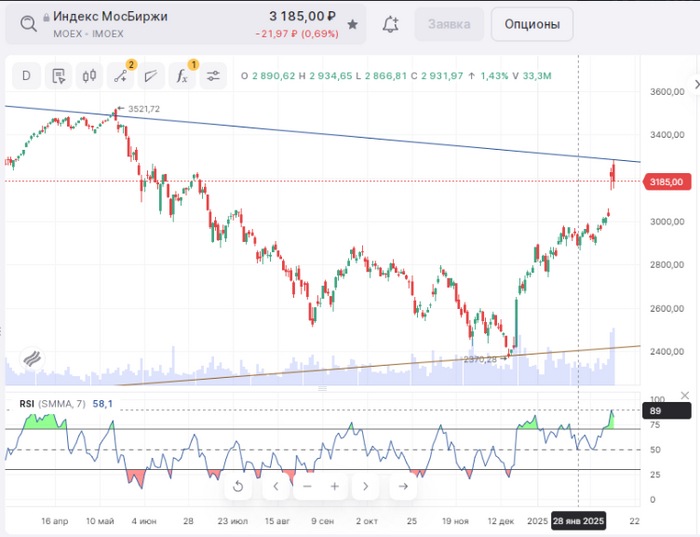Image resolution: width=700 pixels, height=537 pixels.
Task: Change the candlestick chart type
Action: (89, 75)
